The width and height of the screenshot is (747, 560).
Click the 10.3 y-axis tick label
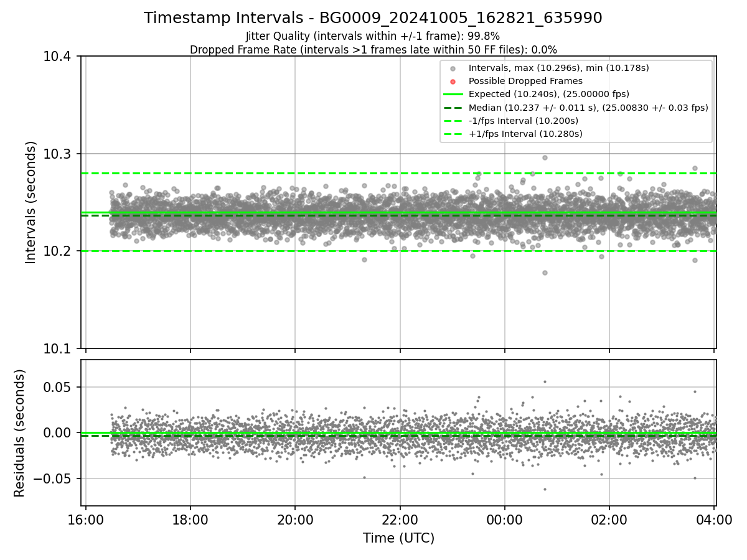[58, 154]
